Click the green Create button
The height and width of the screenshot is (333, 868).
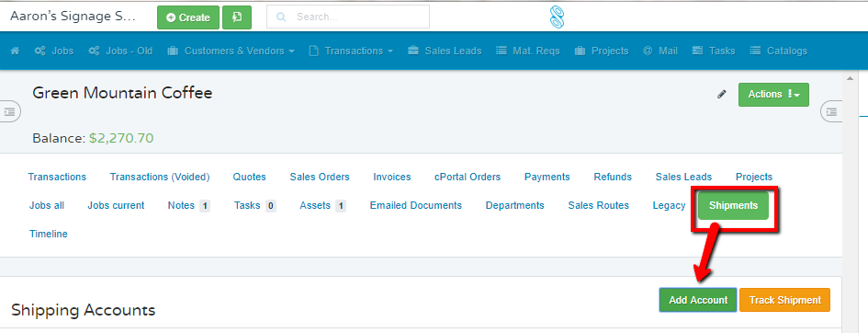[188, 17]
